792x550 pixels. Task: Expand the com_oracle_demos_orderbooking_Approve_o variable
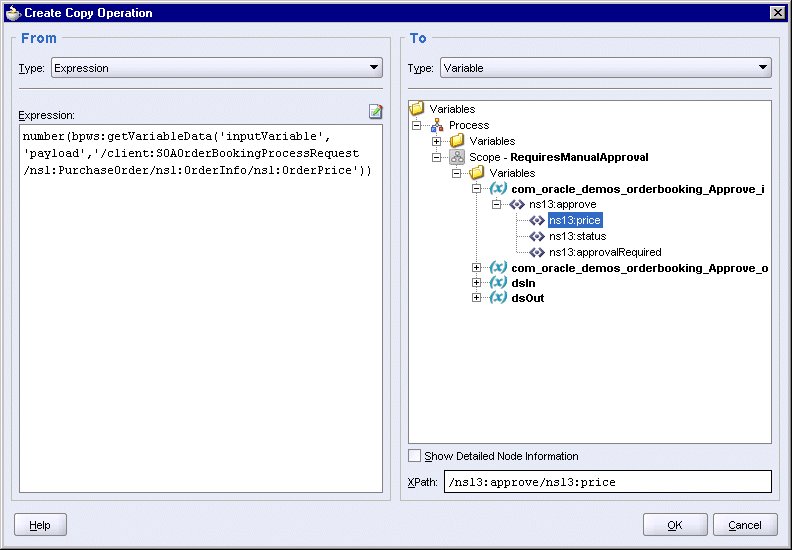(476, 268)
